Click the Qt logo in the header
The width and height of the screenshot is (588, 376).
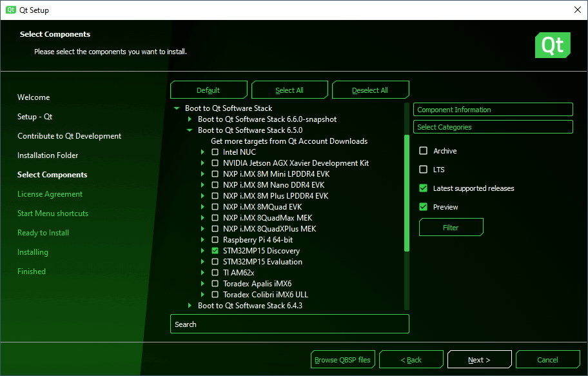[553, 45]
